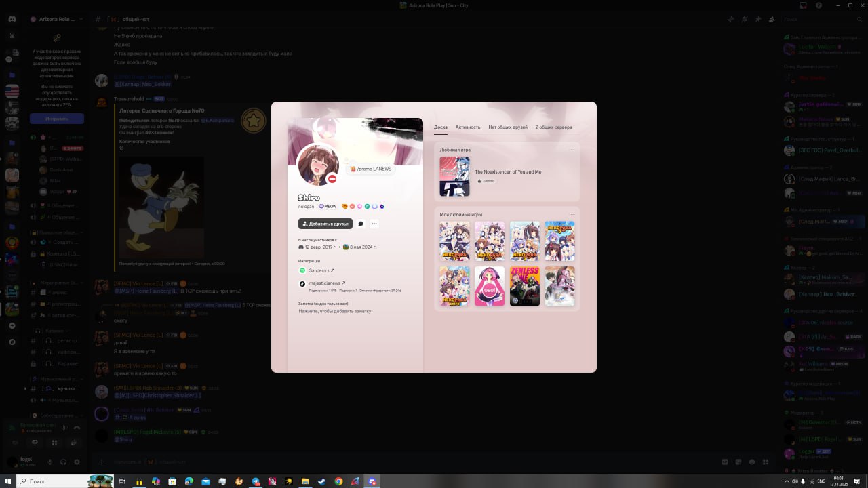The image size is (868, 488).
Task: Open pinned messages in the chat header
Action: [x=758, y=20]
